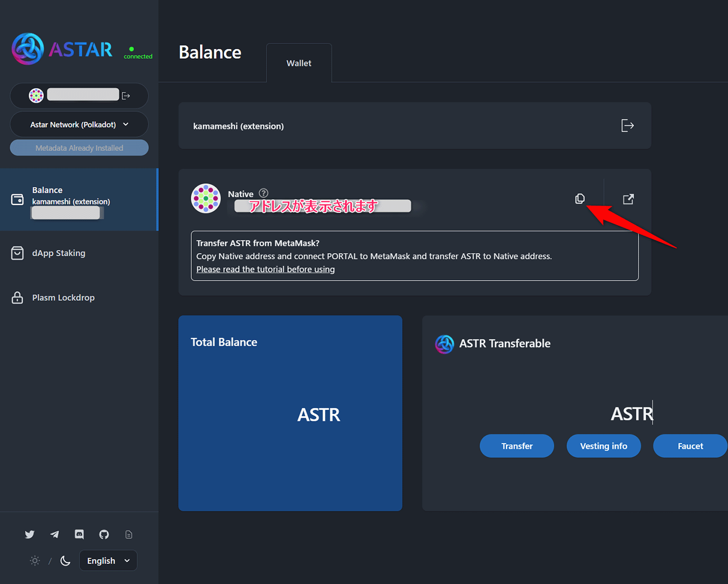728x584 pixels.
Task: Open dApp Staking in sidebar
Action: 58,253
